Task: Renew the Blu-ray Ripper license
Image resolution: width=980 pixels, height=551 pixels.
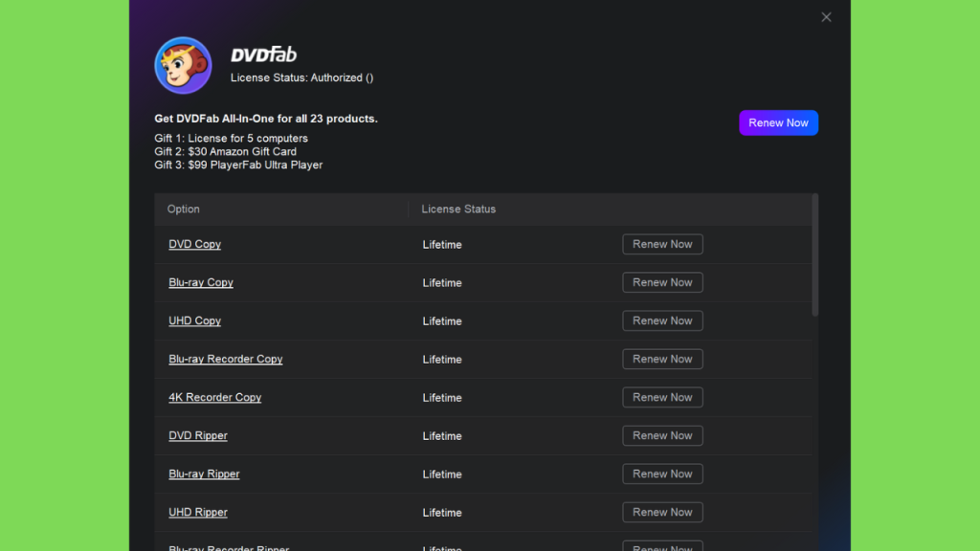Action: click(662, 474)
